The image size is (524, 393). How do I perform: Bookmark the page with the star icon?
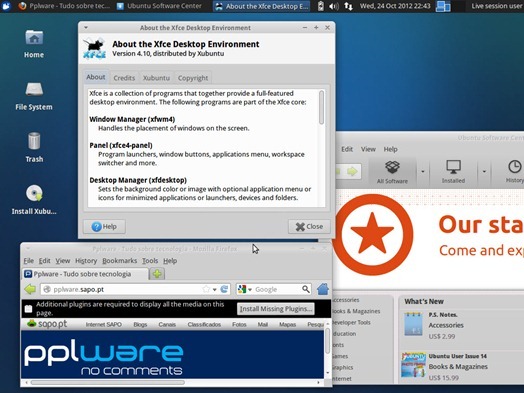pos(206,289)
